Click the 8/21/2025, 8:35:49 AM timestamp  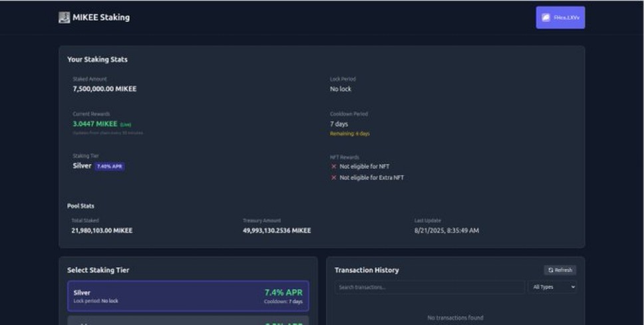coord(446,231)
